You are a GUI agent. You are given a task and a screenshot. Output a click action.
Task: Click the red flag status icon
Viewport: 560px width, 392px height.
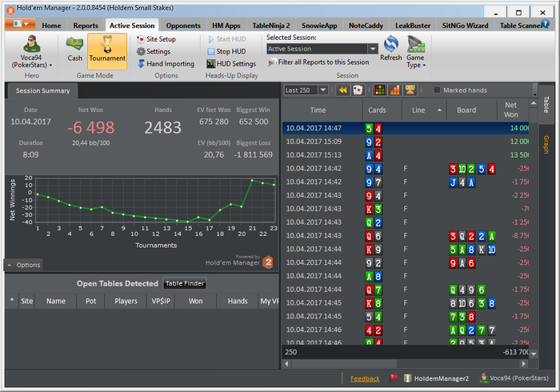point(394,378)
